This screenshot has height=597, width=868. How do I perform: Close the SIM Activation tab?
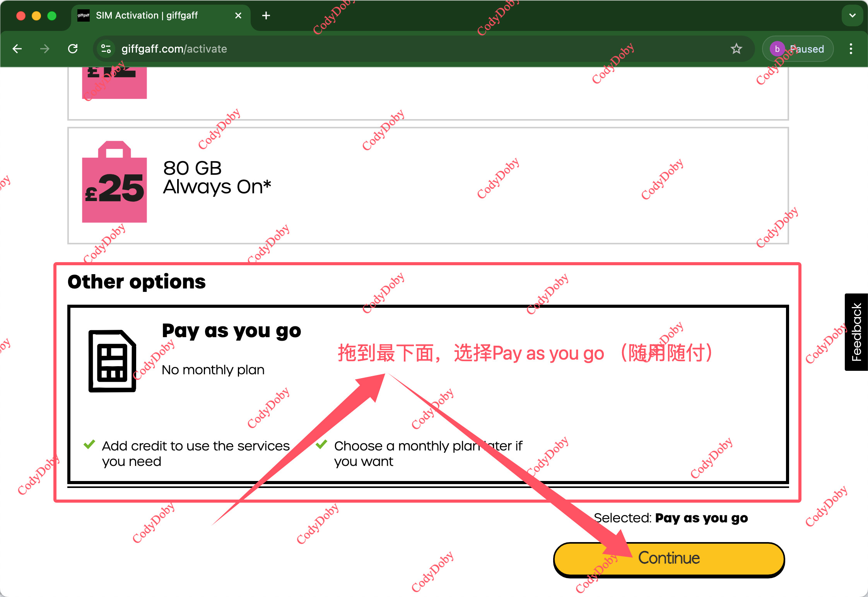click(x=238, y=15)
